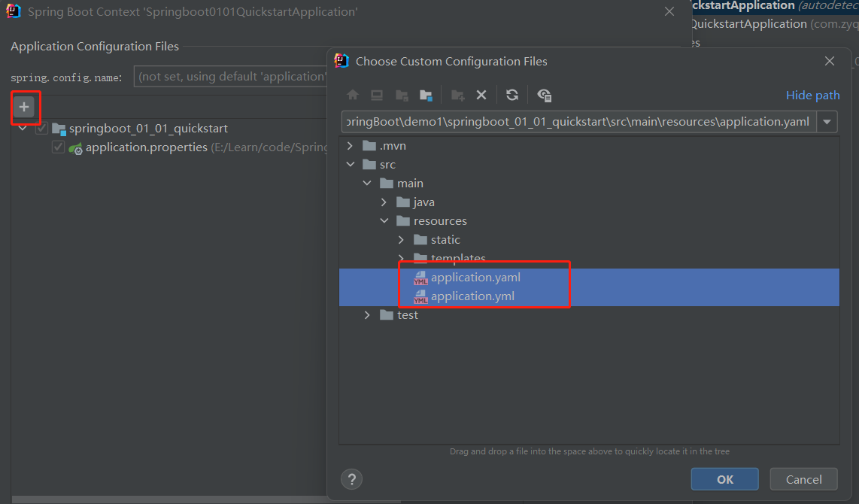Screen dimensions: 859x504
Task: Open the path history dropdown
Action: (827, 122)
